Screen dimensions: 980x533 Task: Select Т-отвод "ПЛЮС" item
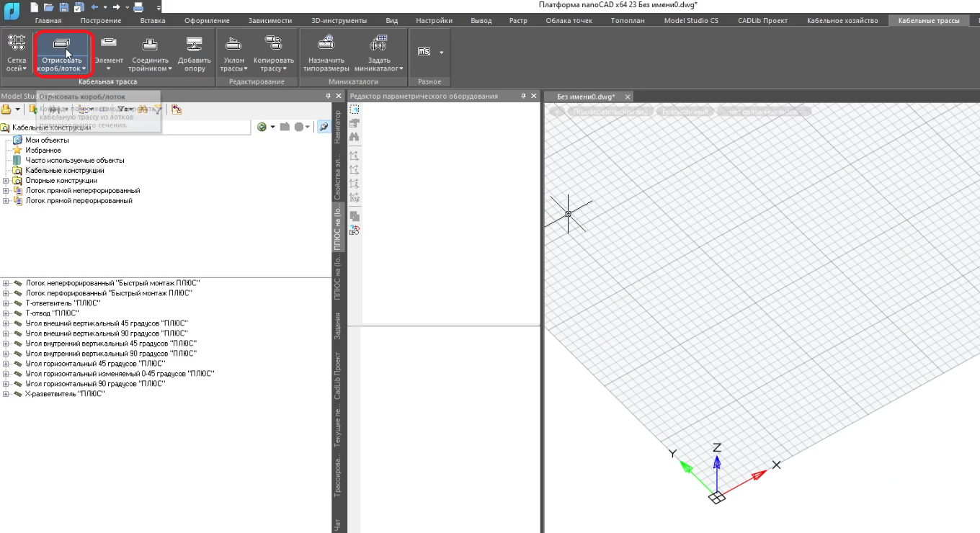click(x=52, y=313)
